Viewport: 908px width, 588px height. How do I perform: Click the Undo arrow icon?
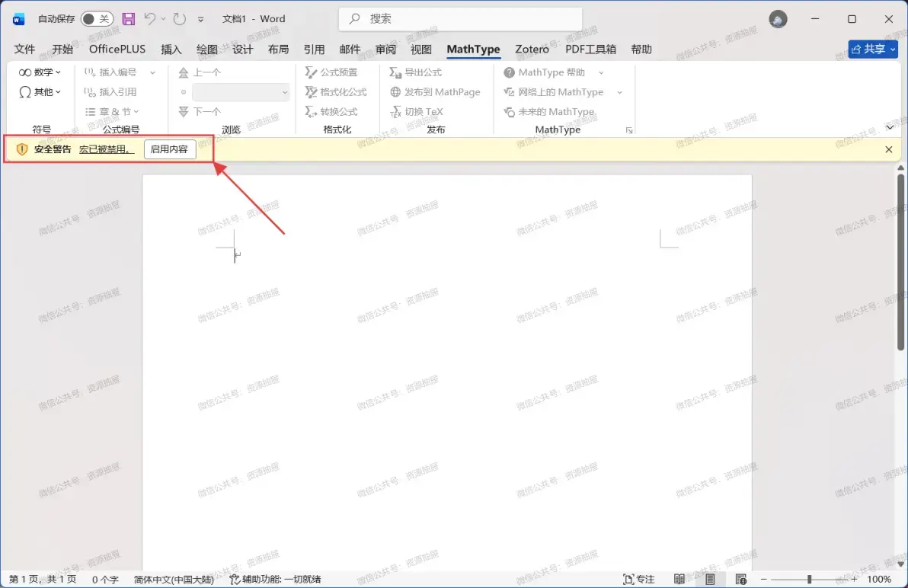tap(150, 19)
